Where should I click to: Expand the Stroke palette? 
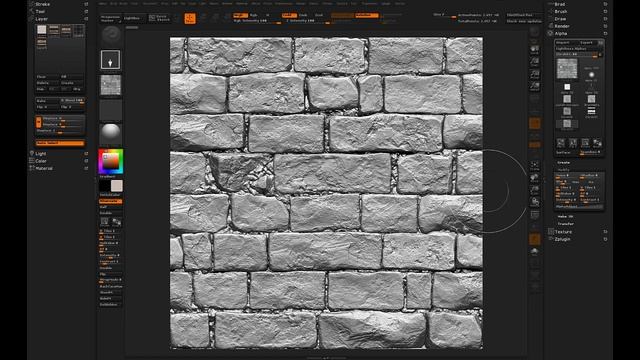point(42,4)
